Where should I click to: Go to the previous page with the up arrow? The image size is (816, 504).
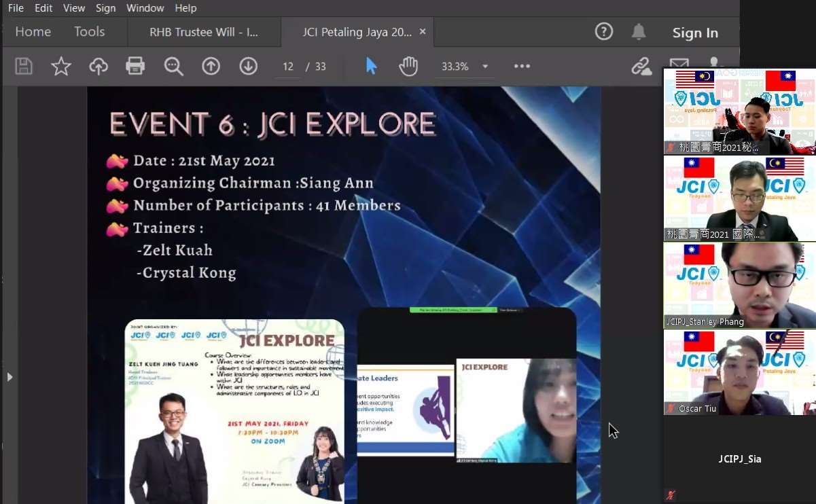(x=211, y=66)
